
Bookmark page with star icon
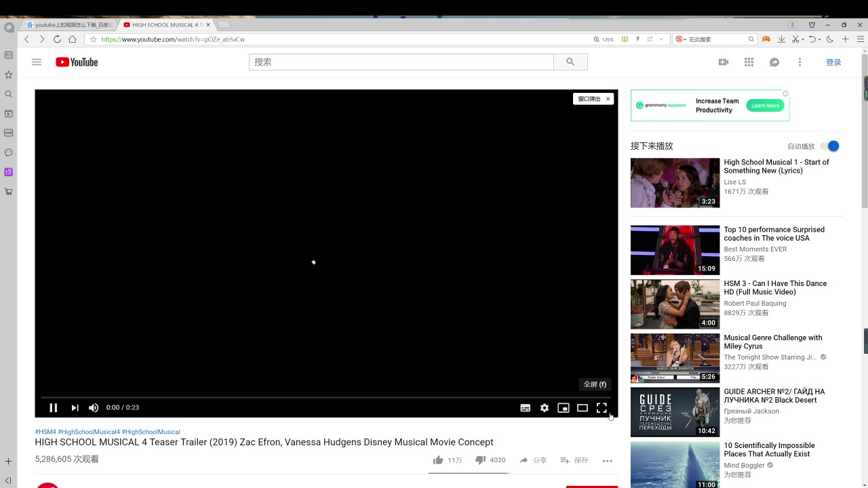[x=93, y=39]
